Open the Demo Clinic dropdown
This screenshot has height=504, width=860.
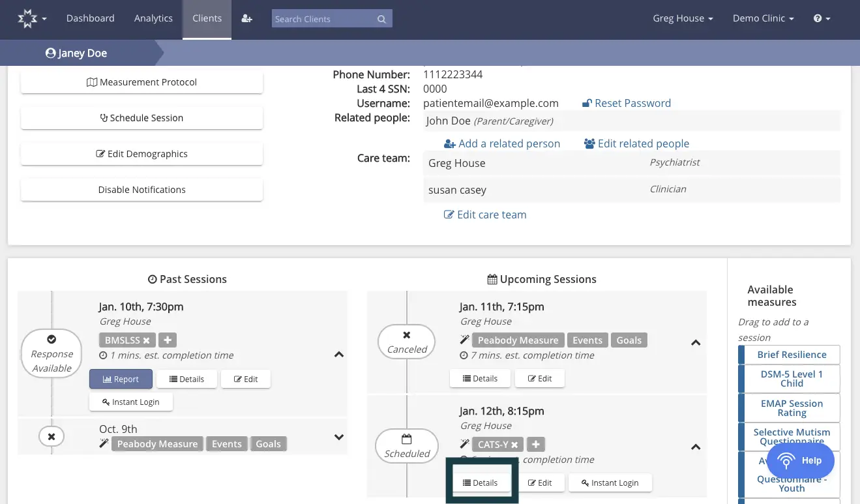tap(763, 18)
